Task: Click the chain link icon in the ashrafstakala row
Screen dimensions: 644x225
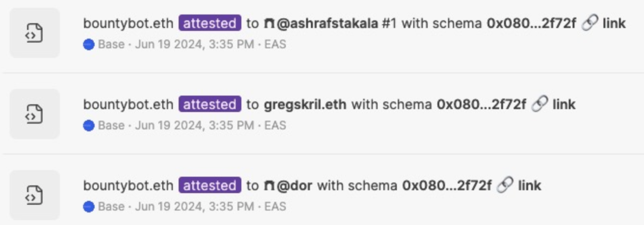Action: (x=589, y=23)
